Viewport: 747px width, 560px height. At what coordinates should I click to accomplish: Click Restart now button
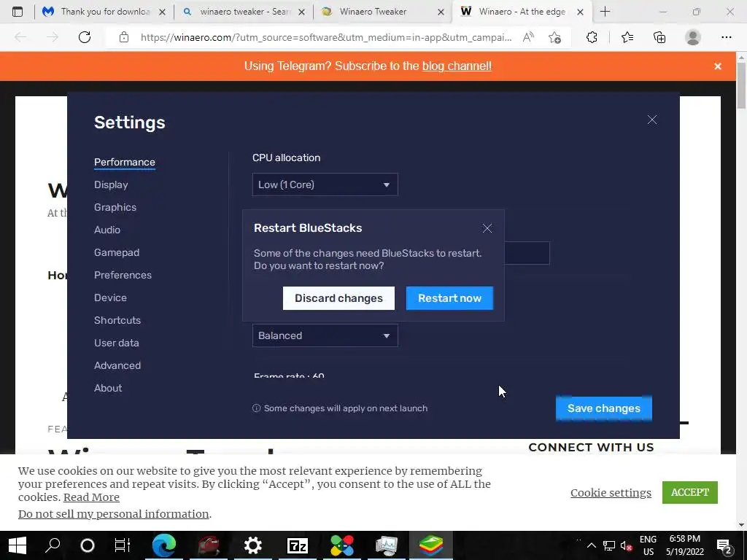[x=449, y=298]
